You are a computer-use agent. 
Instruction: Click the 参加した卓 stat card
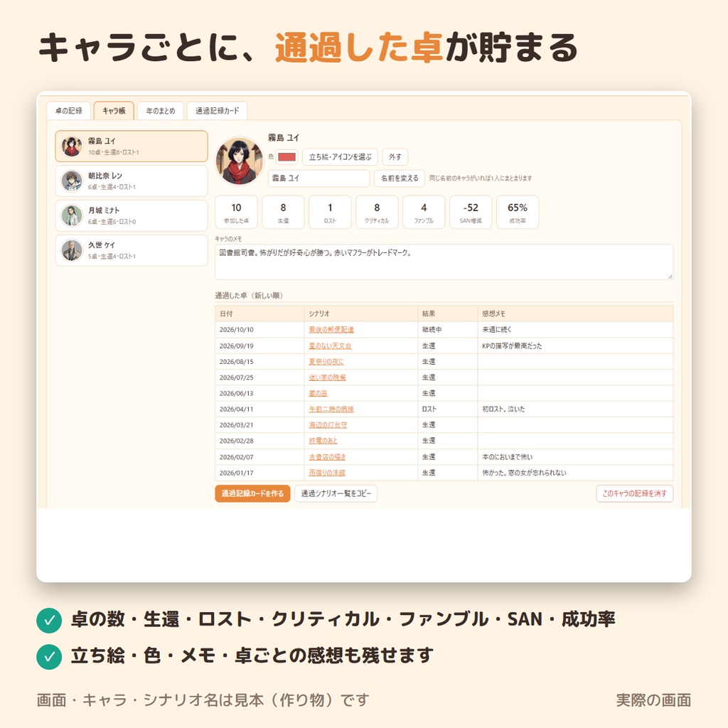236,212
